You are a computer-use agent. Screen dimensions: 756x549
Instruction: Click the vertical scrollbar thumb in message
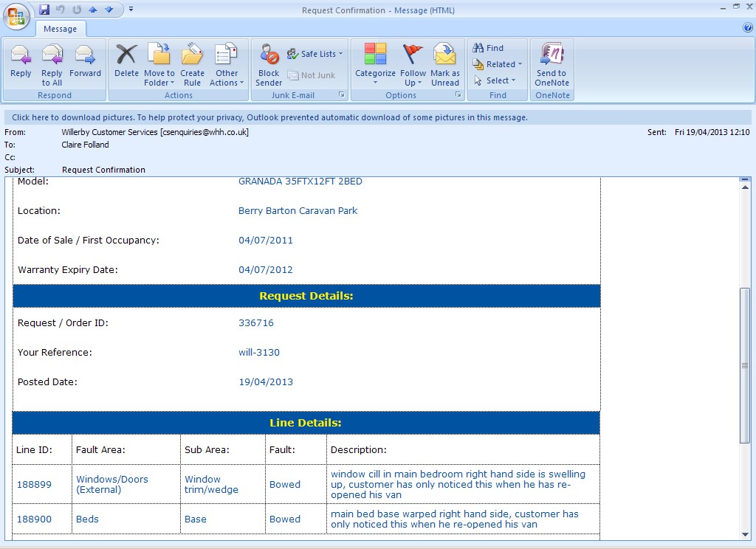(745, 365)
